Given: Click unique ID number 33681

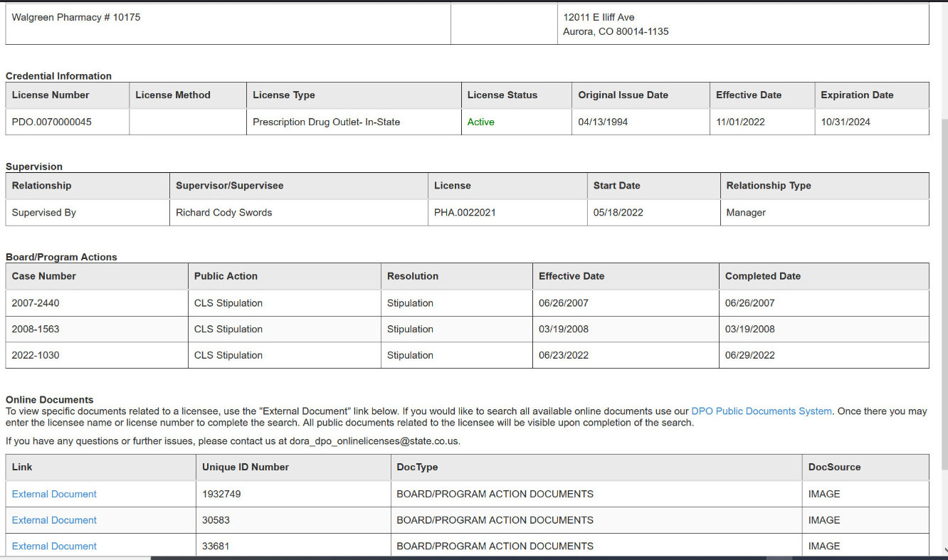Looking at the screenshot, I should [x=216, y=546].
